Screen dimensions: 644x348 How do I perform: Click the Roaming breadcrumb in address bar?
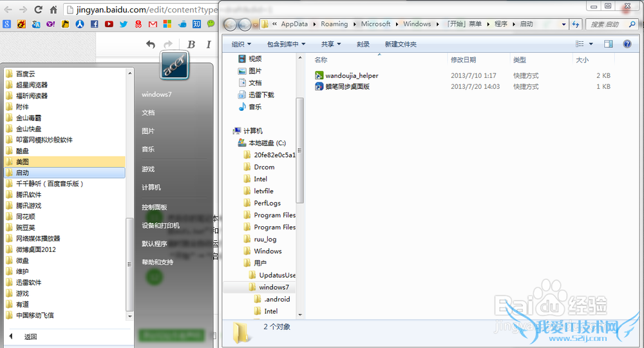[334, 24]
